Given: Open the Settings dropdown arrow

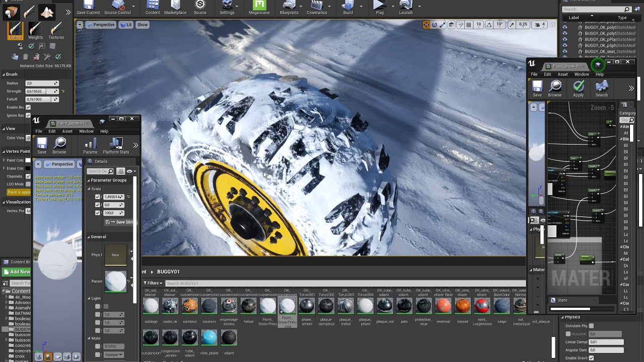Looking at the screenshot, I should click(238, 7).
